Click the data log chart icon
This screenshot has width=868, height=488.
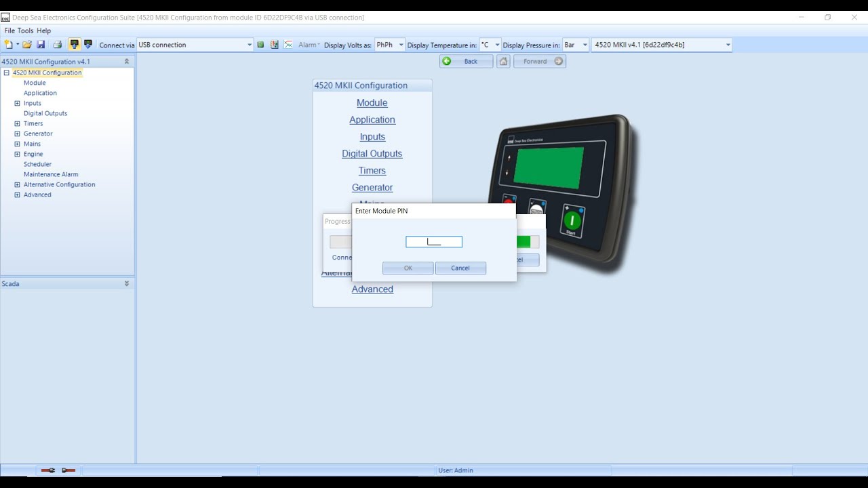275,45
